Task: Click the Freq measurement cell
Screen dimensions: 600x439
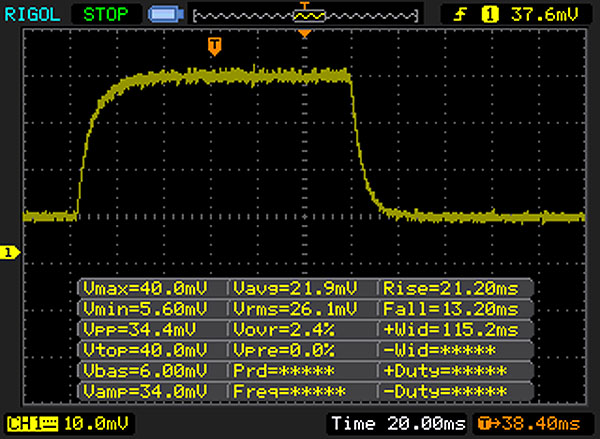Action: click(289, 392)
